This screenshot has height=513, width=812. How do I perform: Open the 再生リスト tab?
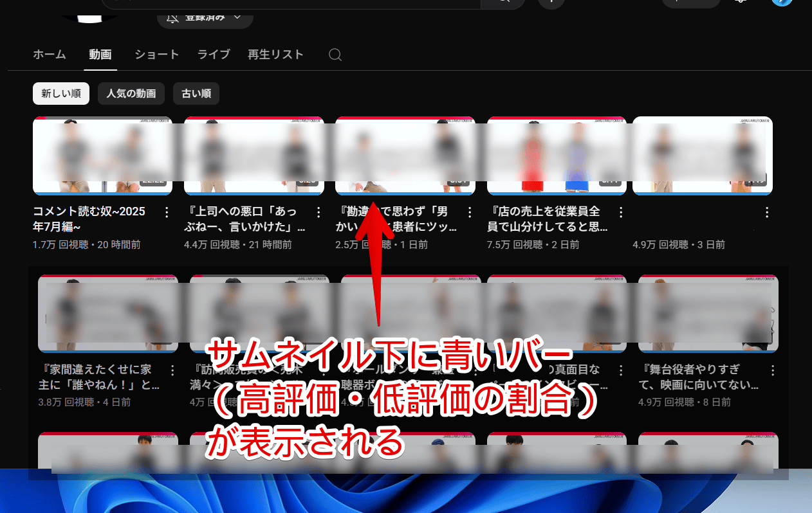pyautogui.click(x=275, y=55)
